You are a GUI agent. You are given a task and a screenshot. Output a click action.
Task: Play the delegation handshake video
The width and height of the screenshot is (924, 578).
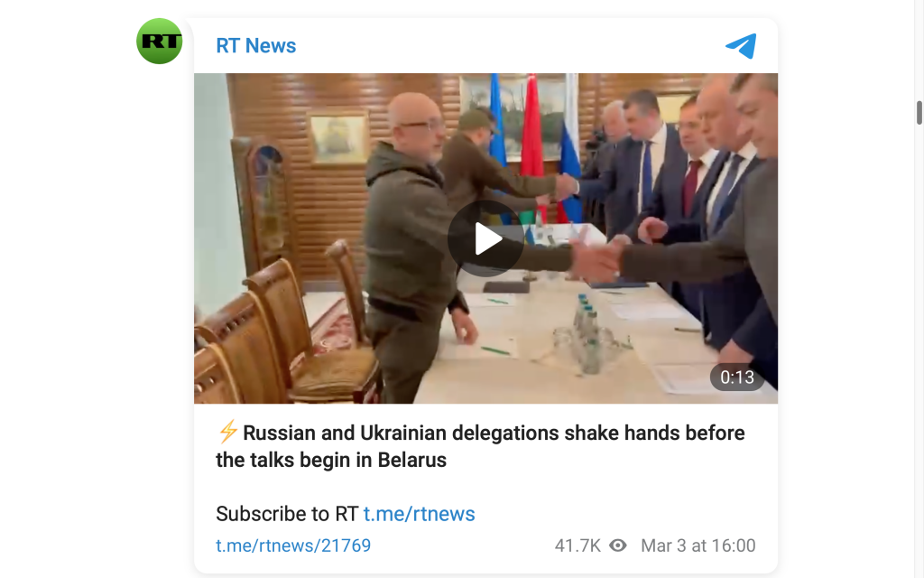485,238
